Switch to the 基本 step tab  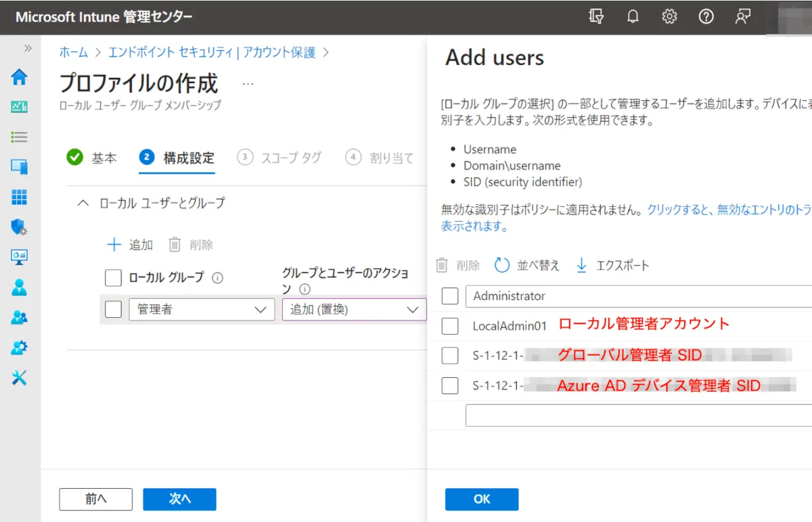[92, 158]
